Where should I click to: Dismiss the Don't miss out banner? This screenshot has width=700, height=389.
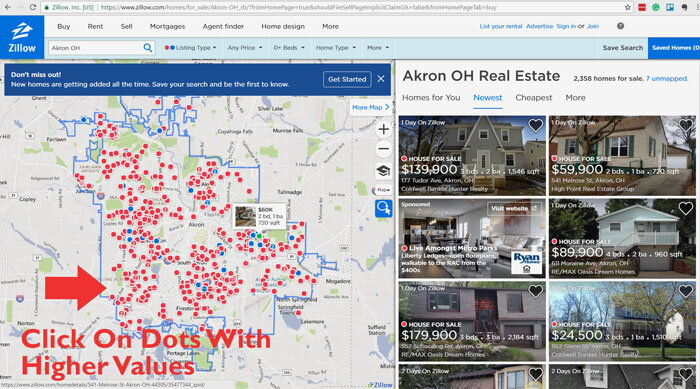[x=381, y=79]
